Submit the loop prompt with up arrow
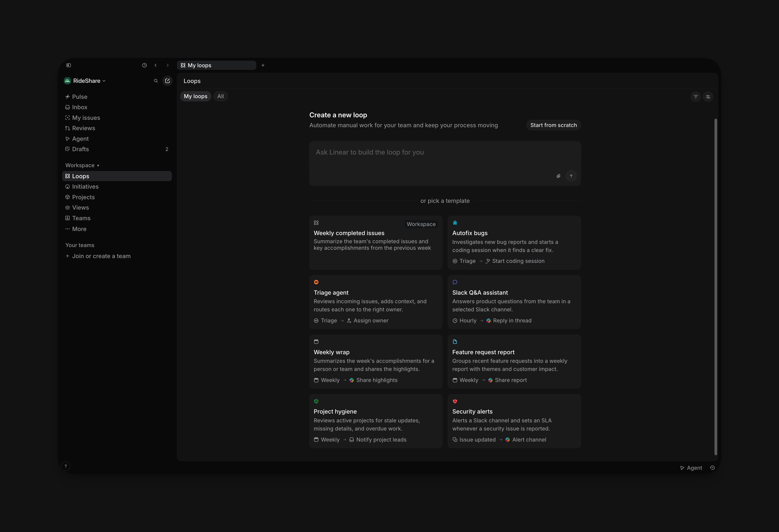 pos(571,176)
